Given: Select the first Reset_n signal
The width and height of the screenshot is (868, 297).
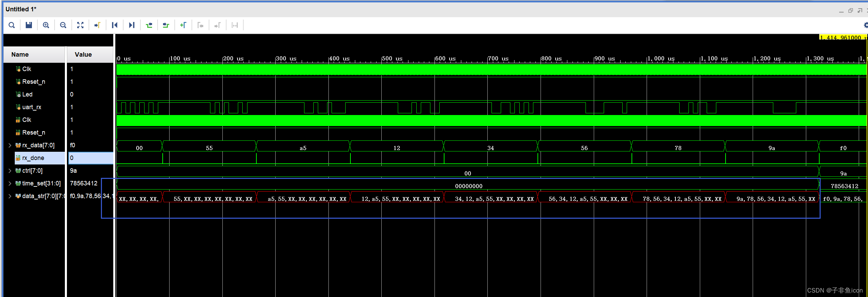Looking at the screenshot, I should pos(34,82).
